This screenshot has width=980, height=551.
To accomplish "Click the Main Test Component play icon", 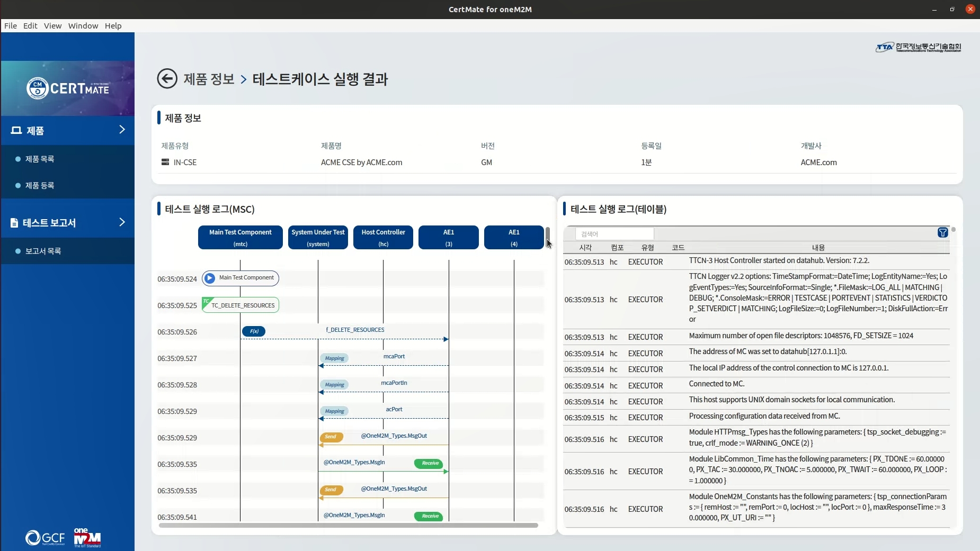I will 210,278.
